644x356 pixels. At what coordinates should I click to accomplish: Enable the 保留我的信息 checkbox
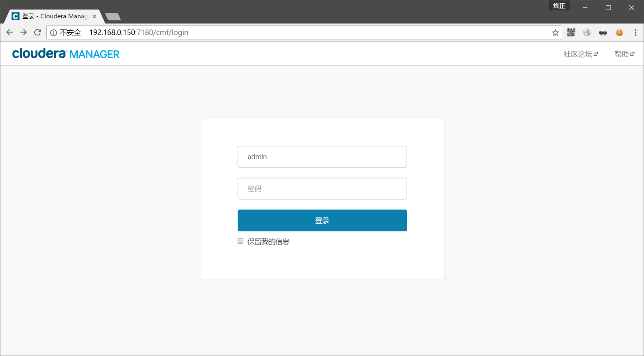(240, 241)
